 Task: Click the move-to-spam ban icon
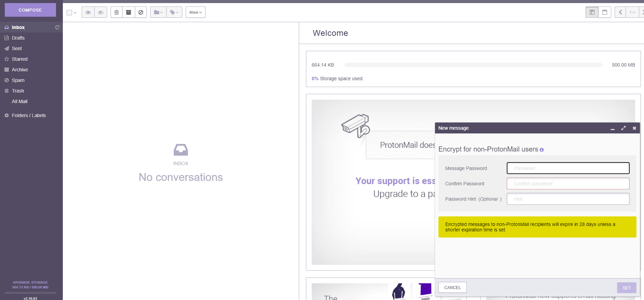click(141, 12)
